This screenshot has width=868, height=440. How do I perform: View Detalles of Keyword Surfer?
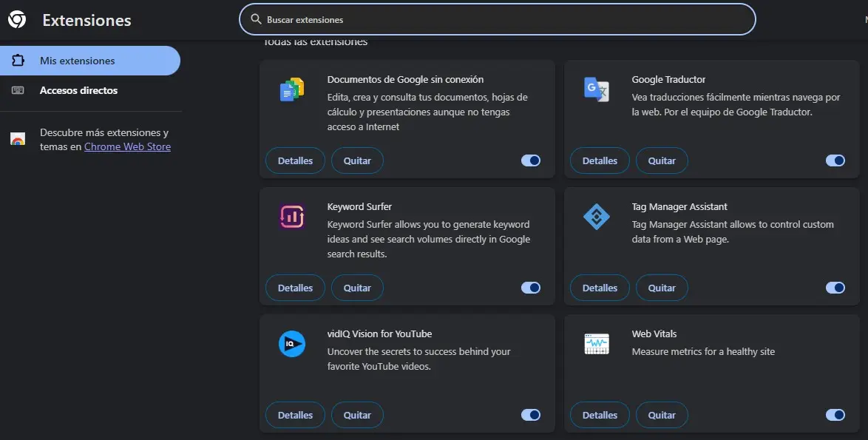(295, 288)
